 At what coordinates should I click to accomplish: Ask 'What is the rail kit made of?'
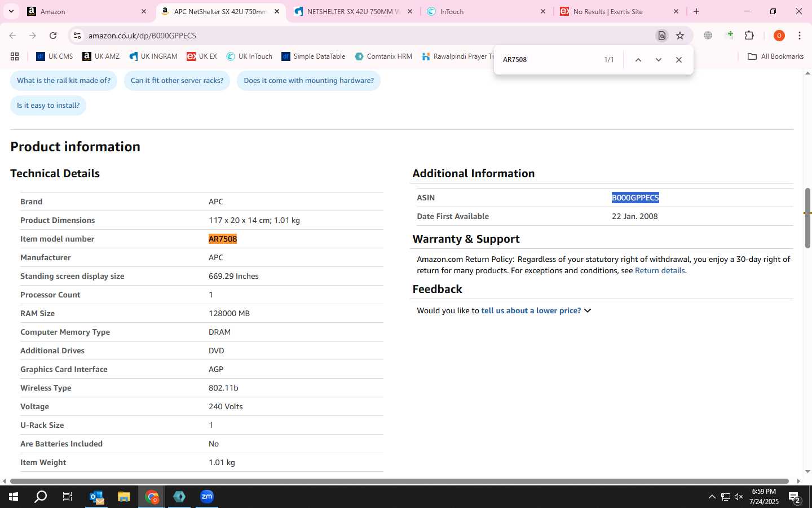coord(64,81)
